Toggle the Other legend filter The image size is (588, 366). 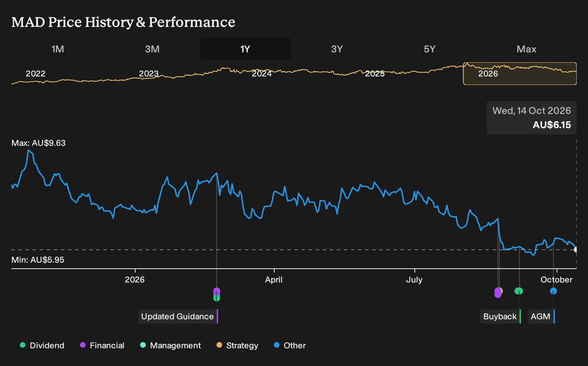point(290,345)
